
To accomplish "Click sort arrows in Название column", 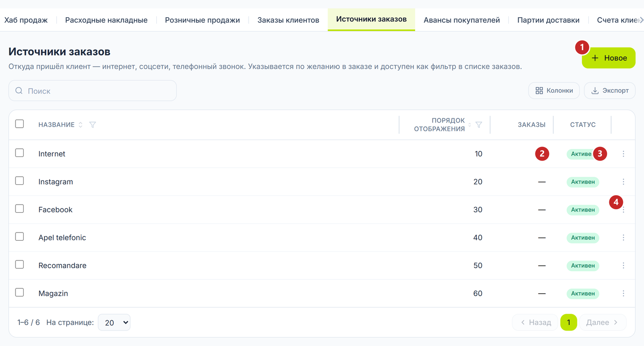I will pos(80,125).
